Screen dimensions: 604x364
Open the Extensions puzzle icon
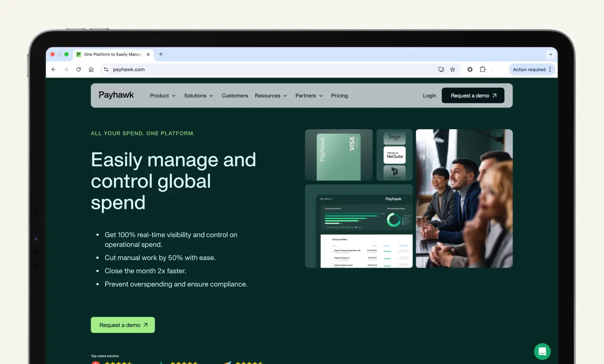pos(483,69)
